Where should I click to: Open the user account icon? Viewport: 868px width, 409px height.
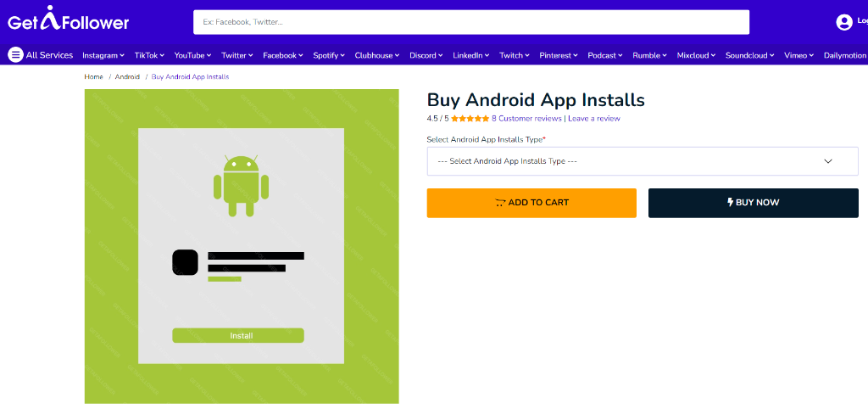(843, 22)
